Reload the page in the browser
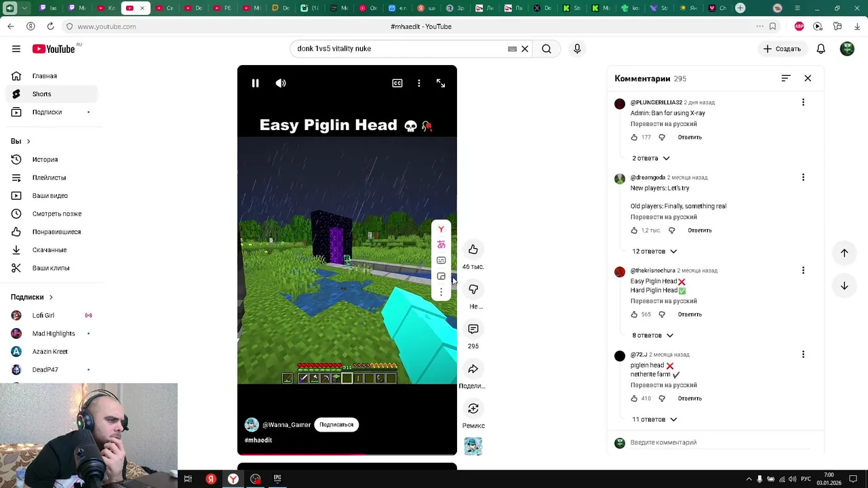The width and height of the screenshot is (868, 488). point(50,26)
